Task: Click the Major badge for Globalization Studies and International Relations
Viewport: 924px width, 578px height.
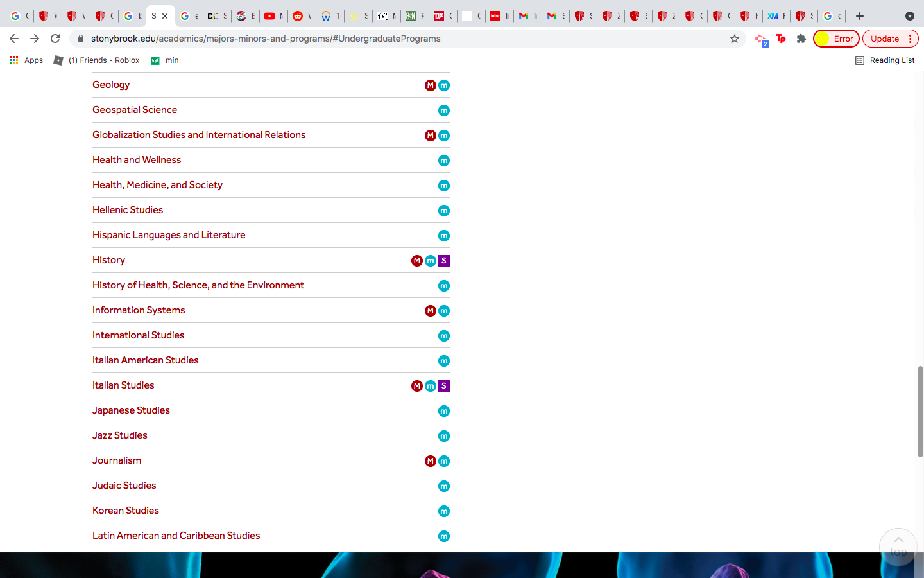Action: [x=431, y=136]
